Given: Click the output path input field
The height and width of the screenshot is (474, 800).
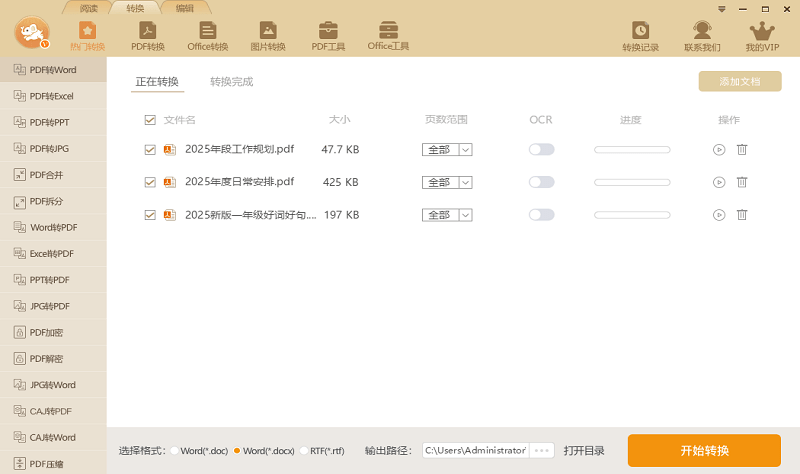Looking at the screenshot, I should click(x=475, y=451).
